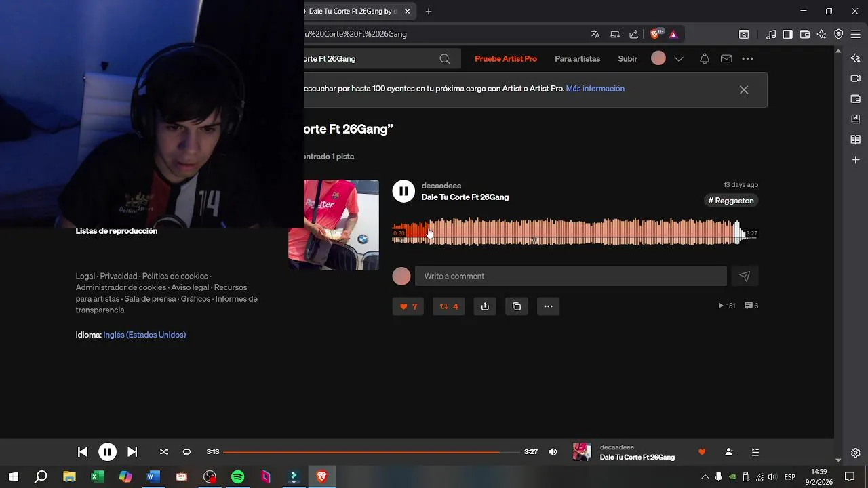Open the Brave wallet icon in toolbar
The width and height of the screenshot is (868, 488).
pos(805,34)
